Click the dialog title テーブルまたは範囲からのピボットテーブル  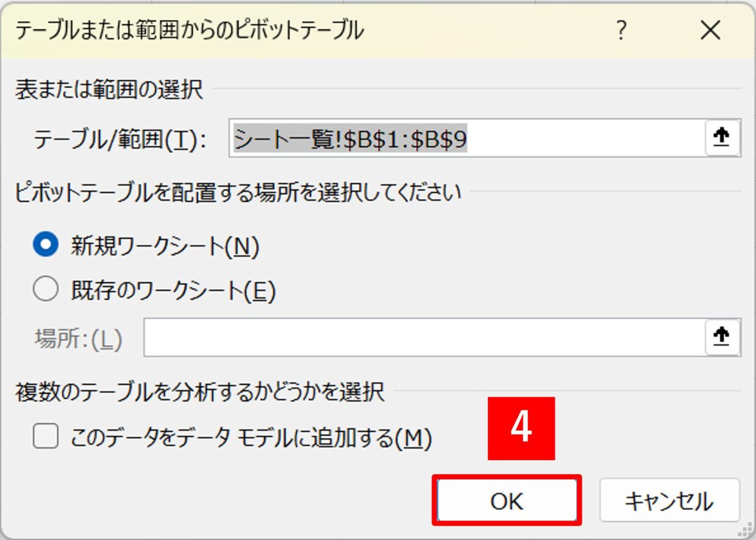(189, 30)
